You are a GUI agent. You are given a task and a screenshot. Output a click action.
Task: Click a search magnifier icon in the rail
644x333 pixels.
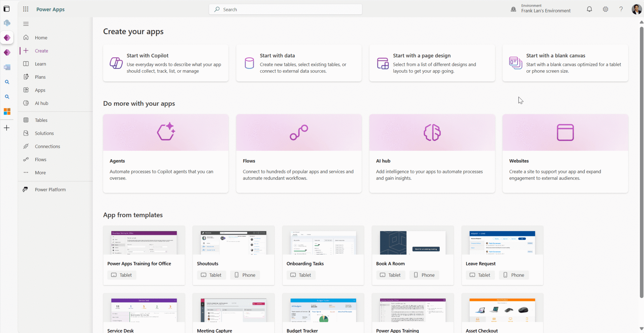[7, 82]
